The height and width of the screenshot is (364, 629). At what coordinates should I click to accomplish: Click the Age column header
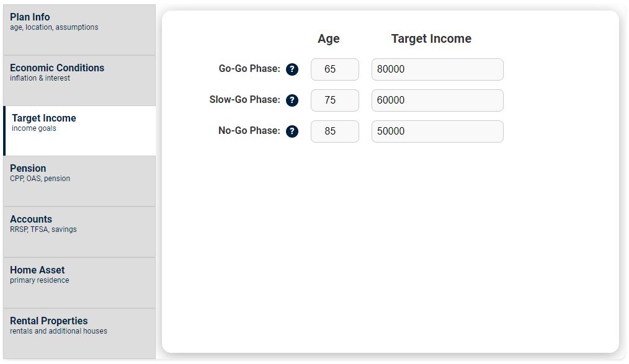pyautogui.click(x=328, y=38)
